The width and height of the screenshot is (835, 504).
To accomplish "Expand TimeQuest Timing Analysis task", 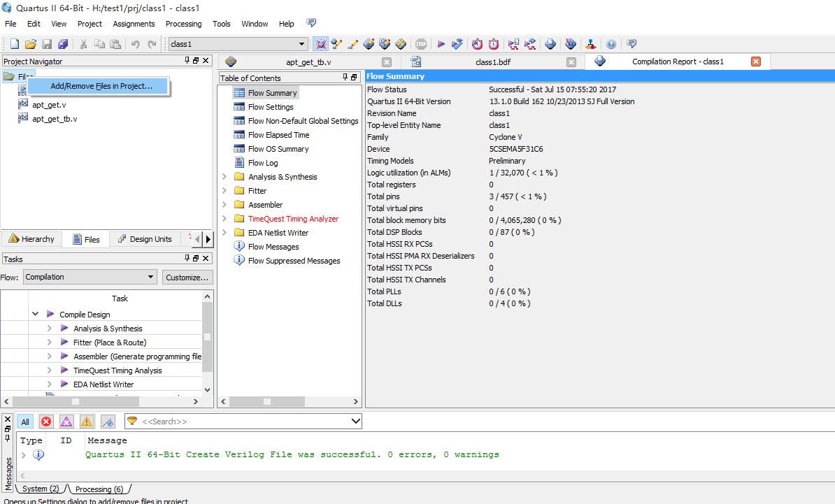I will click(49, 370).
